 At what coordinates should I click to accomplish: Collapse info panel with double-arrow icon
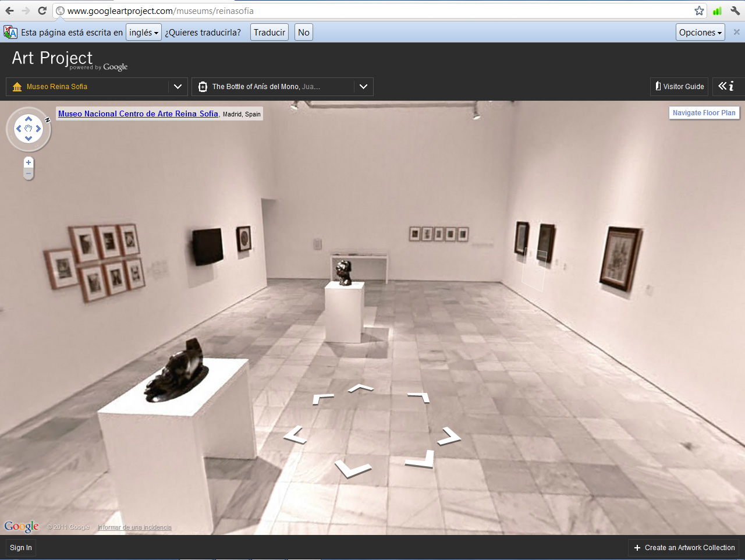pyautogui.click(x=726, y=86)
